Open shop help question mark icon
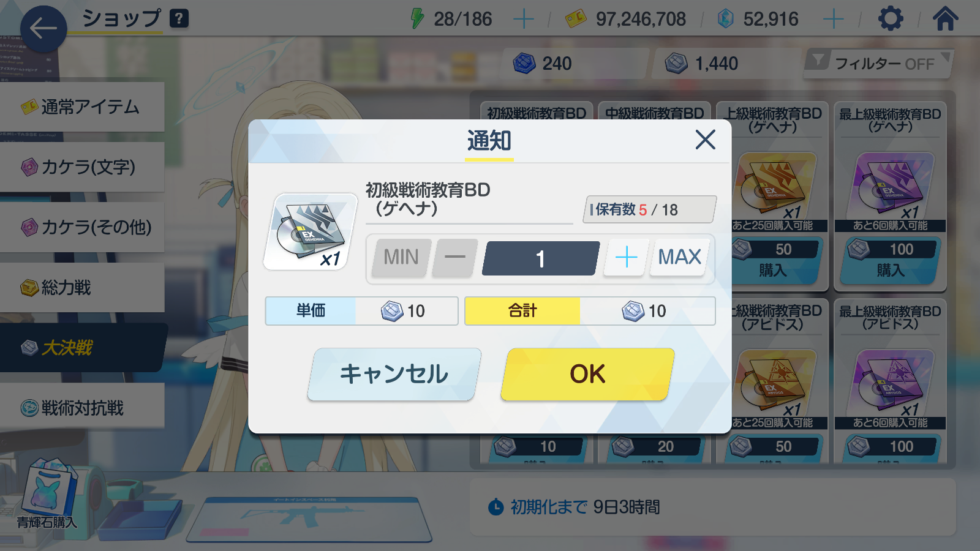Screen dimensions: 980x551 tap(178, 18)
